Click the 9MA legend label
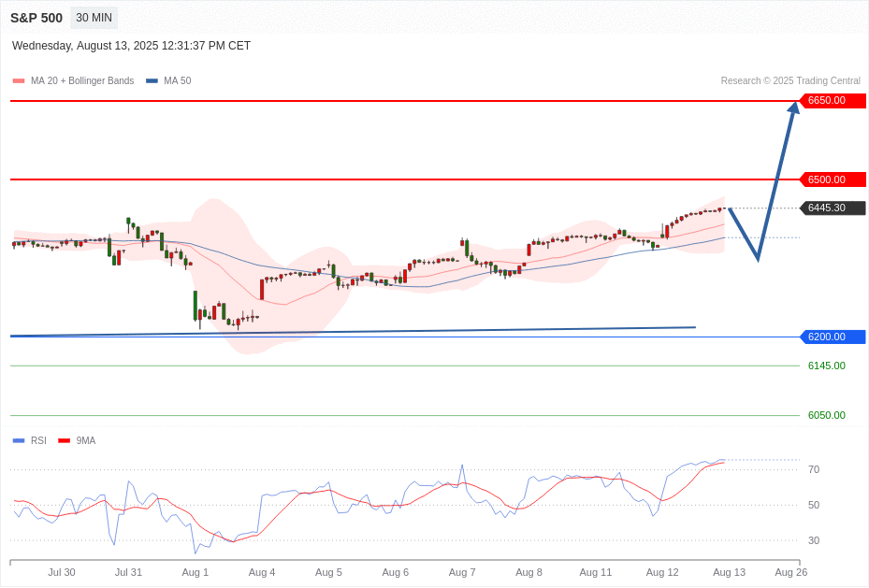The width and height of the screenshot is (869, 588). tap(86, 440)
